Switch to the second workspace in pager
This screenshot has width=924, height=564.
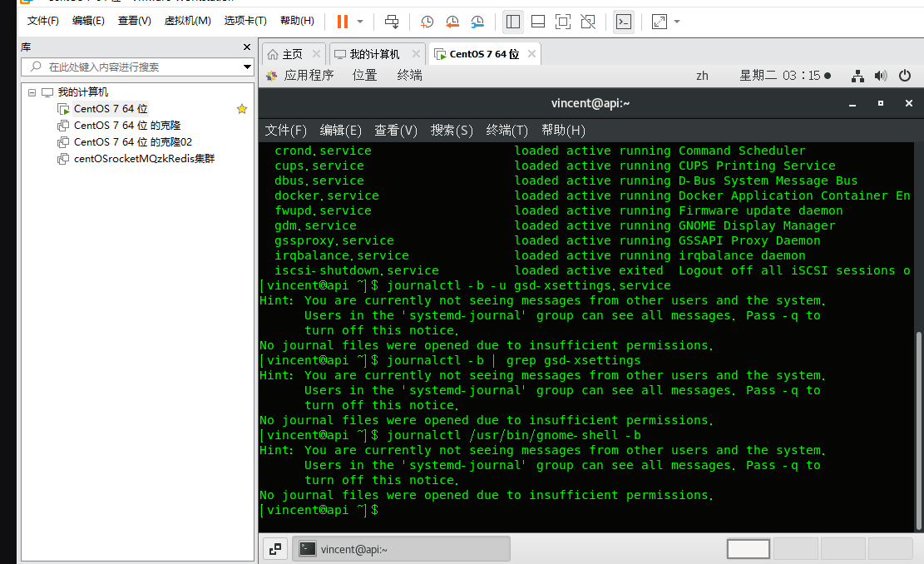point(796,549)
